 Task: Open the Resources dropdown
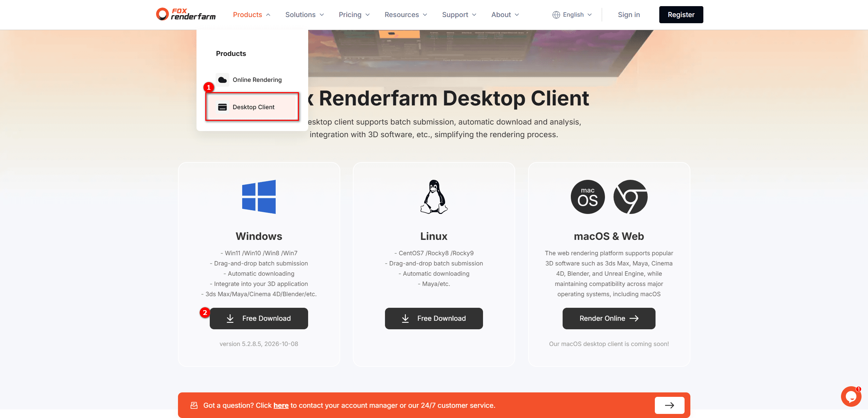406,15
